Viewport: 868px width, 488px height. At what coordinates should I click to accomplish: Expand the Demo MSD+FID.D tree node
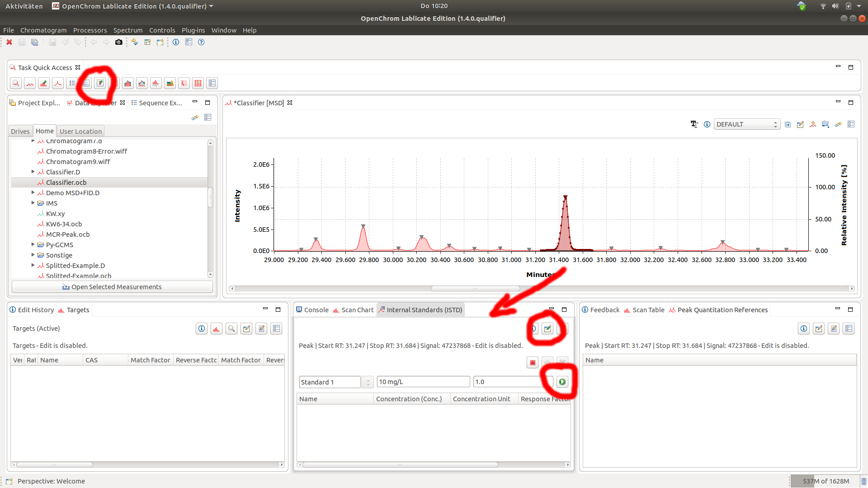coord(33,192)
